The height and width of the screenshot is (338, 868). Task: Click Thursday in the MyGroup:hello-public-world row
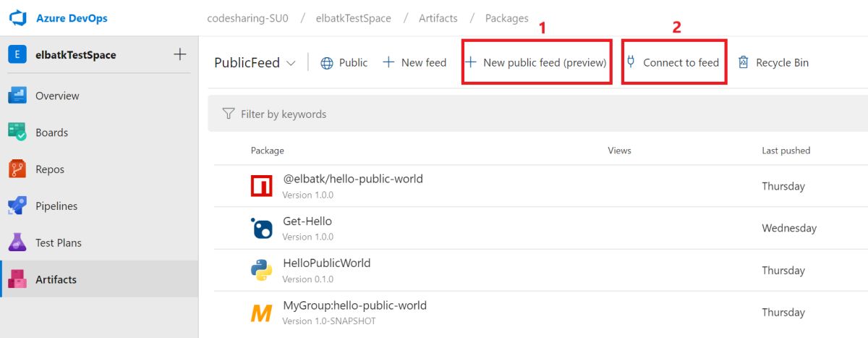click(x=783, y=312)
